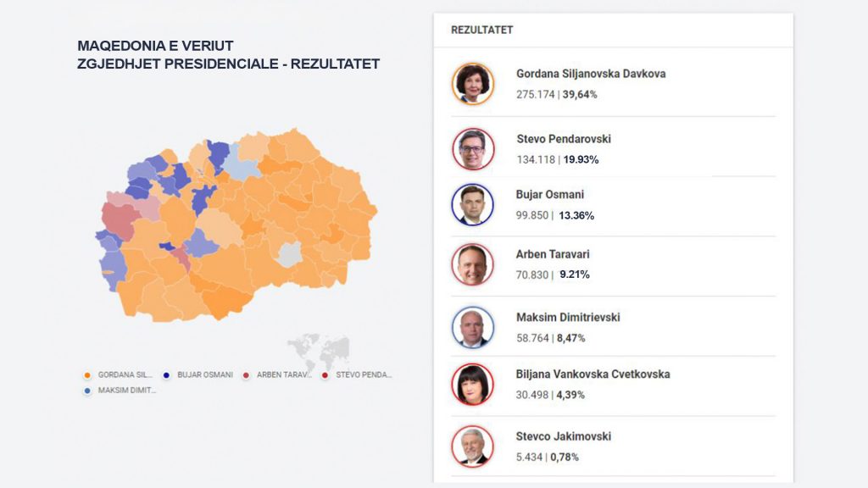Select the Arben Taravari name
This screenshot has width=868, height=488.
[x=553, y=254]
